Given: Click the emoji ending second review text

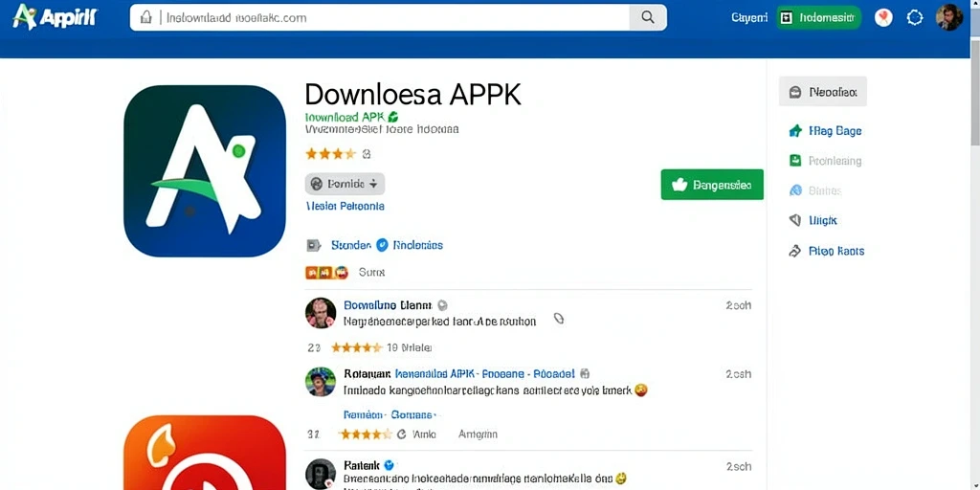Looking at the screenshot, I should tap(640, 390).
